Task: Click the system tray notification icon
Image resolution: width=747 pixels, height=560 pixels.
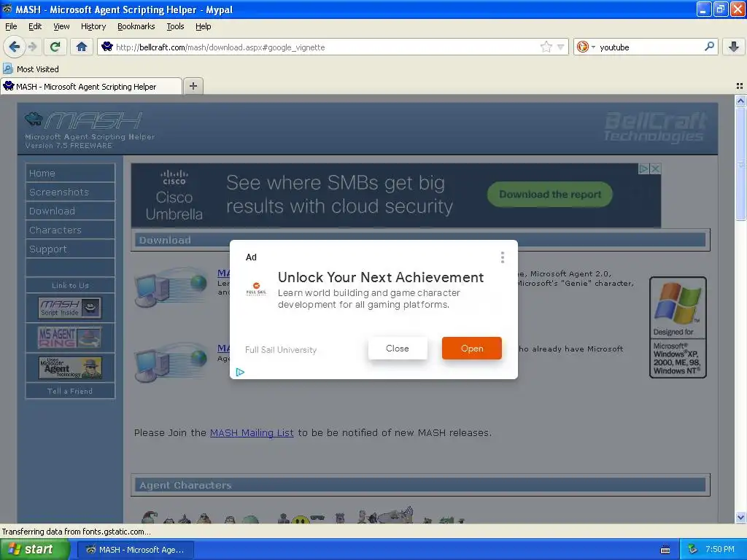Action: coord(693,550)
